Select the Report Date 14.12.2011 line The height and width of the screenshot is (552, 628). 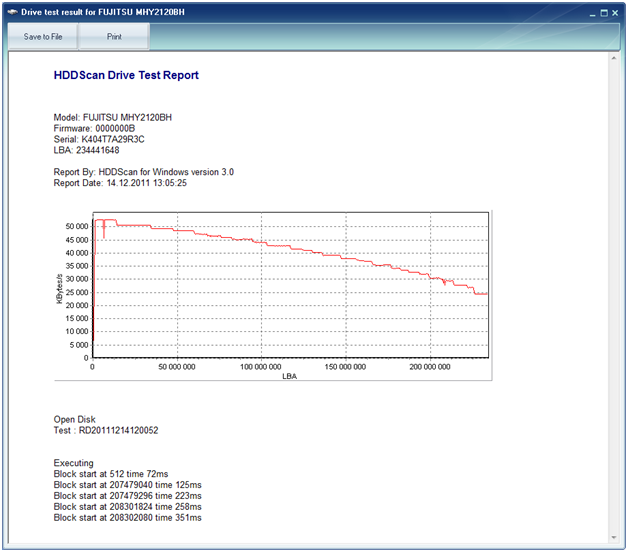point(120,183)
